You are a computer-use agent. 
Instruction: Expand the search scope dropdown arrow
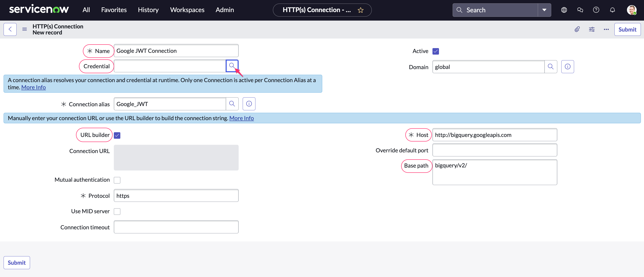[544, 10]
